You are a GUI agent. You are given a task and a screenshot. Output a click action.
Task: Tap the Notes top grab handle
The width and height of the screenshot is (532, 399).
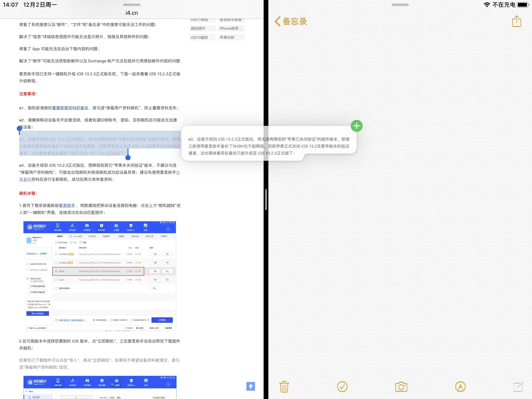(x=400, y=5)
